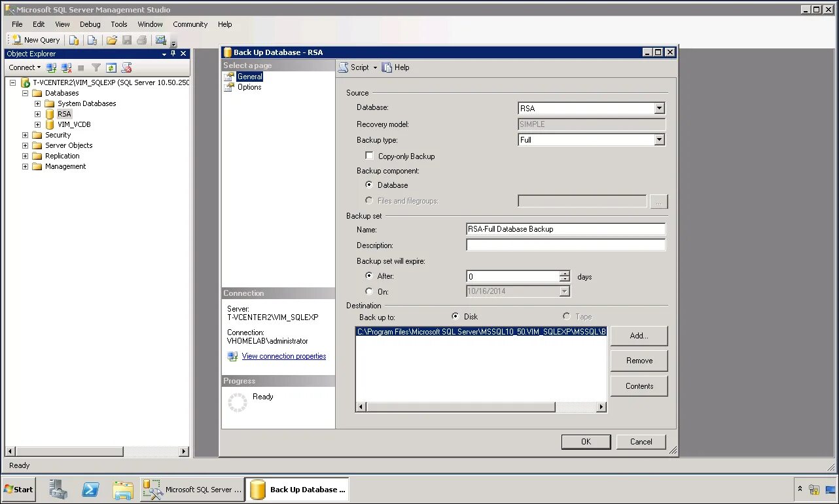Click the Contents button

(x=639, y=386)
